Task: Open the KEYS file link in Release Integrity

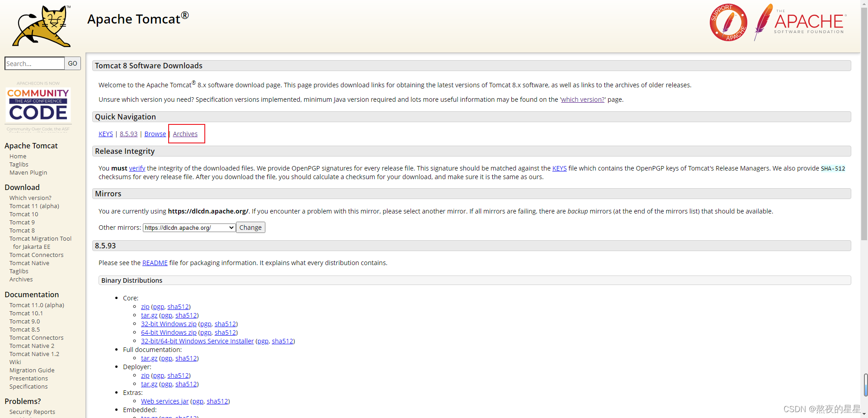Action: 559,168
